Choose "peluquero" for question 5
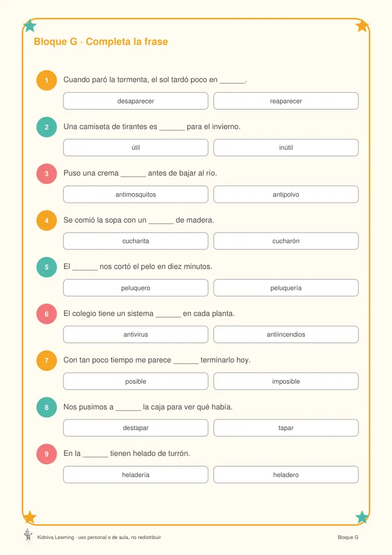 point(136,288)
